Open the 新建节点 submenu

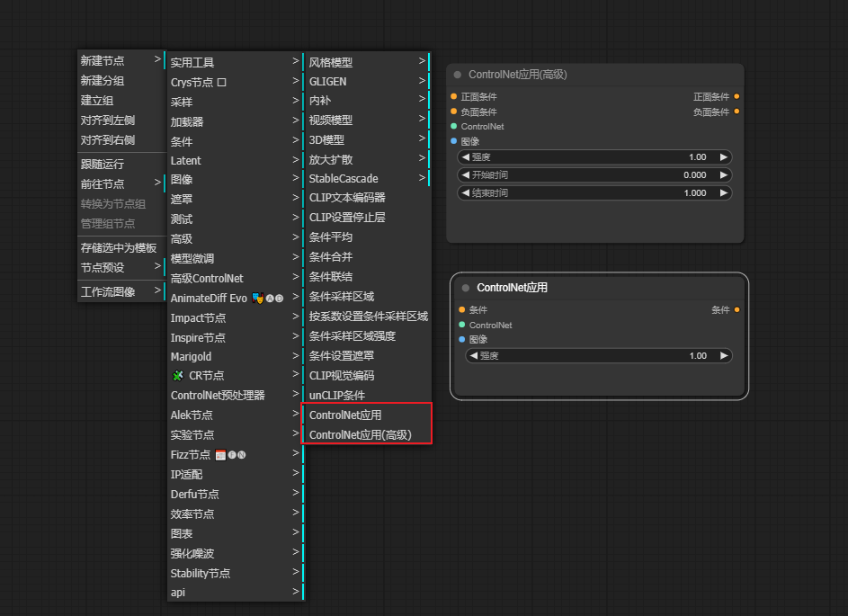pyautogui.click(x=121, y=60)
